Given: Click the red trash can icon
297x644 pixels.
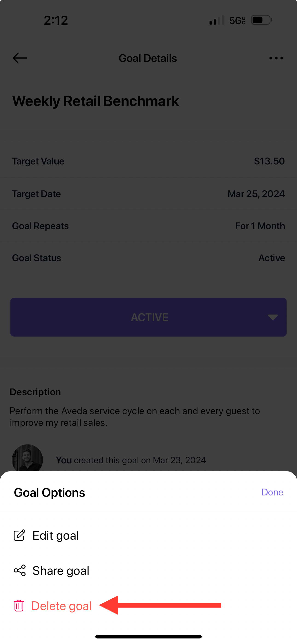Looking at the screenshot, I should [x=19, y=606].
